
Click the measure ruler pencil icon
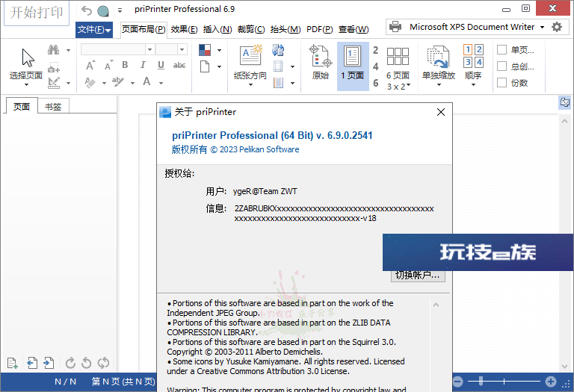point(54,83)
